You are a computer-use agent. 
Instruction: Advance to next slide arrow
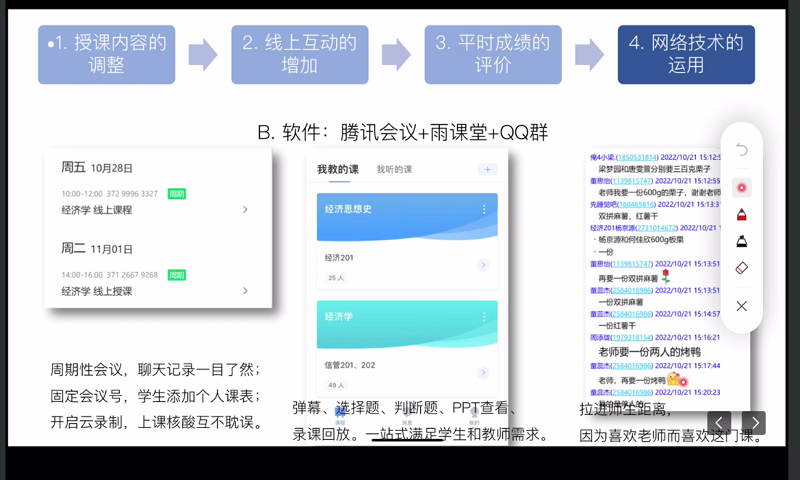754,423
